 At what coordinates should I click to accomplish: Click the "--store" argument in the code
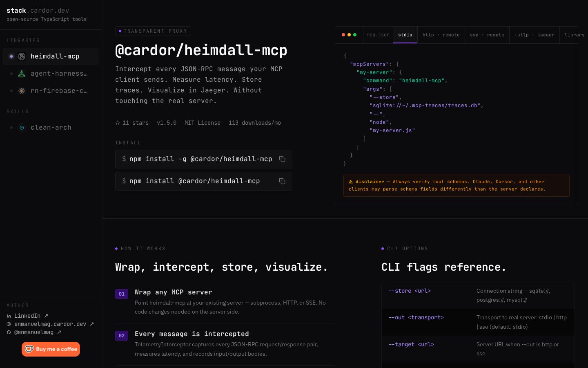tap(384, 97)
